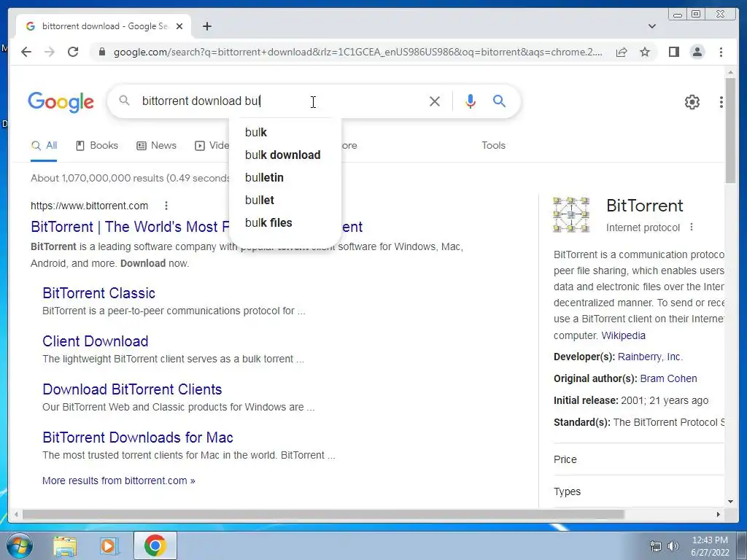Switch to Books results tab
The width and height of the screenshot is (747, 560).
pos(97,146)
